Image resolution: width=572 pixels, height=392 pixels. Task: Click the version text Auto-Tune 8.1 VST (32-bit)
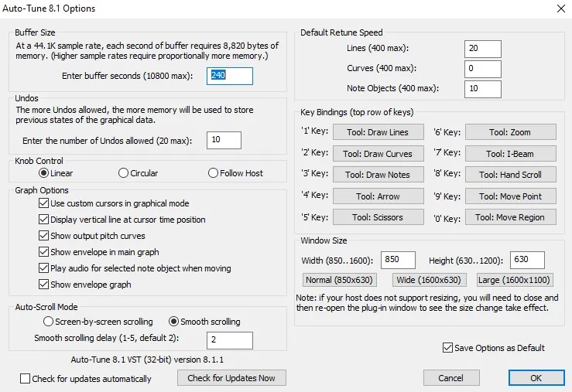pos(147,360)
